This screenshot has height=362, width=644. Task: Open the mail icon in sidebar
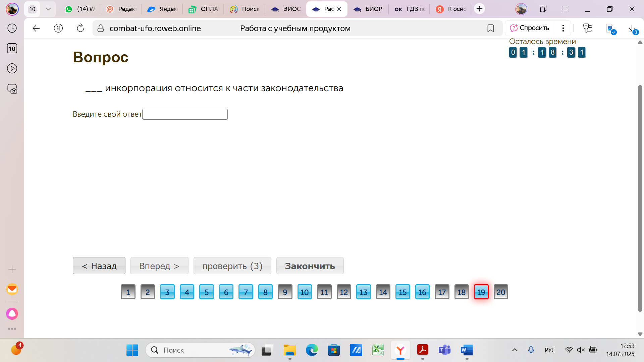tap(12, 289)
